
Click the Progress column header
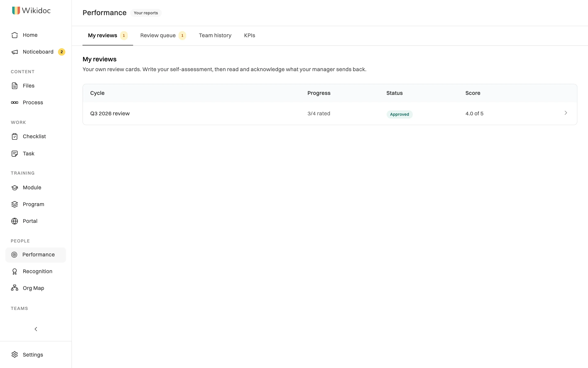pos(319,93)
